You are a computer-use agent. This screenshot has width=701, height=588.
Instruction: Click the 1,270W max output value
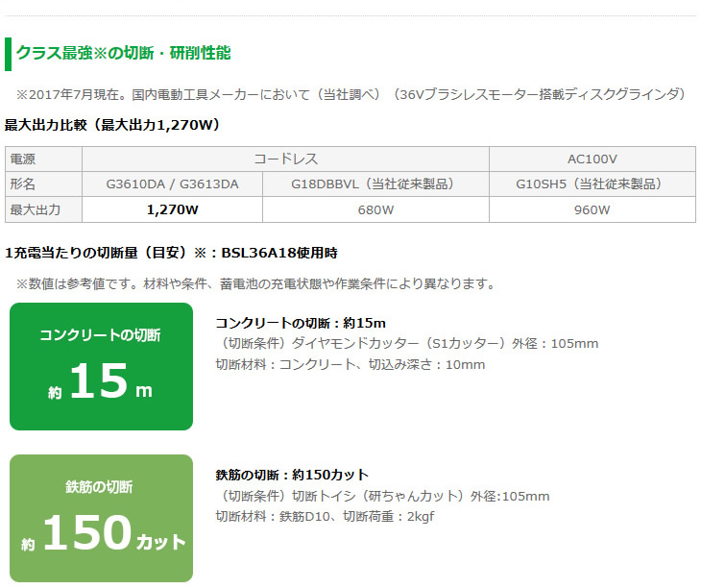point(172,209)
